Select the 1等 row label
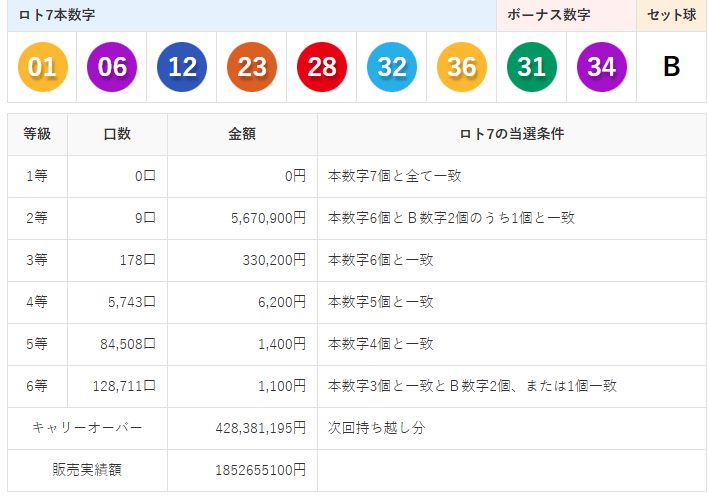The image size is (708, 498). point(37,176)
